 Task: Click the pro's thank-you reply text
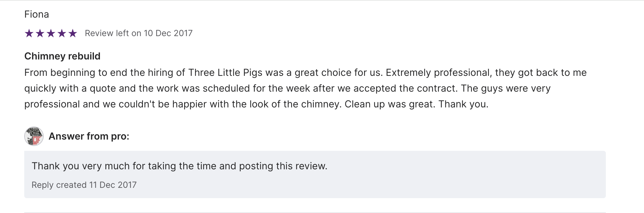tap(180, 166)
